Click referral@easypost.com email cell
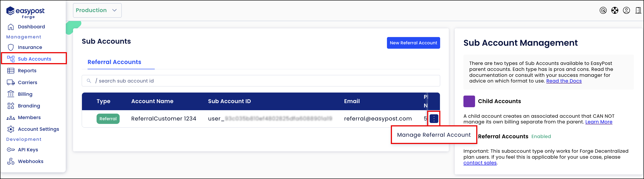644x179 pixels. pos(378,119)
